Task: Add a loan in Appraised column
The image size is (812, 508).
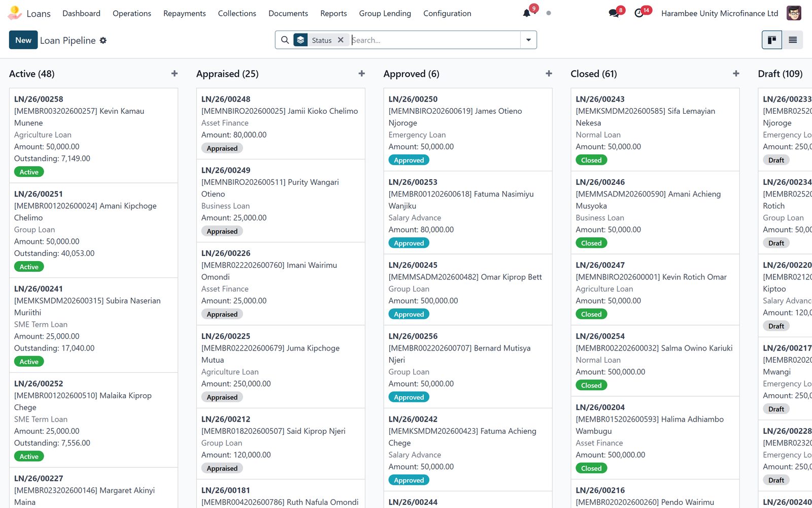Action: [x=362, y=74]
